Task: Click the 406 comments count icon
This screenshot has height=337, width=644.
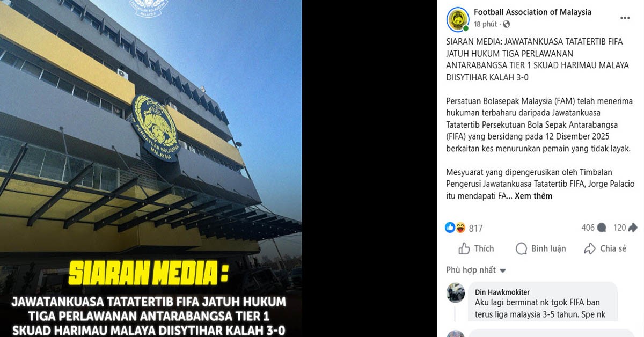Action: pos(602,228)
